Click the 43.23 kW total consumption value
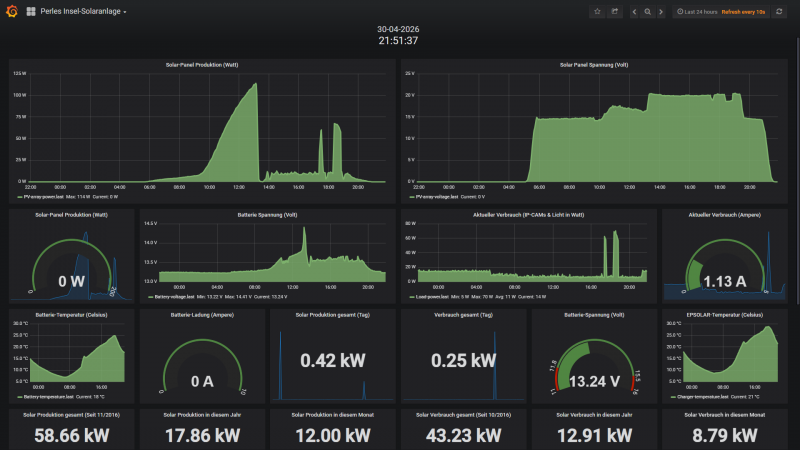Viewport: 800px width, 450px height. click(x=463, y=435)
